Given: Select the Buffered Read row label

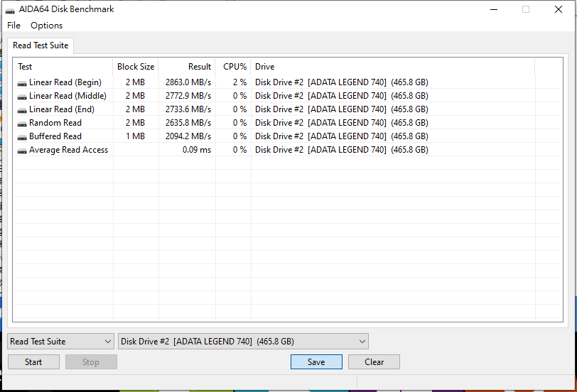Looking at the screenshot, I should pos(55,136).
